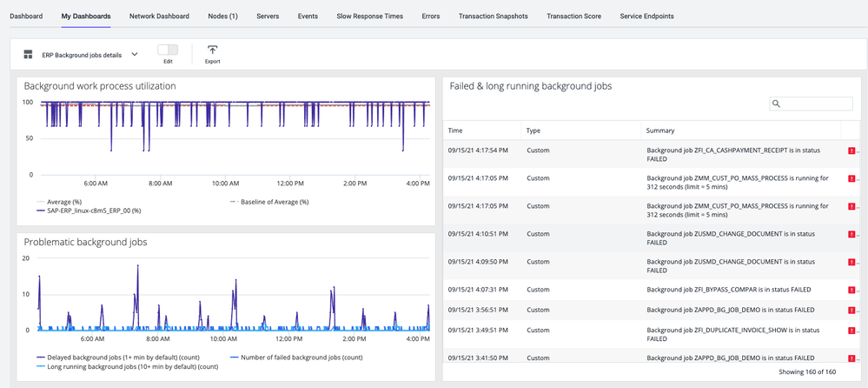Open the Network Dashboard tab

159,16
